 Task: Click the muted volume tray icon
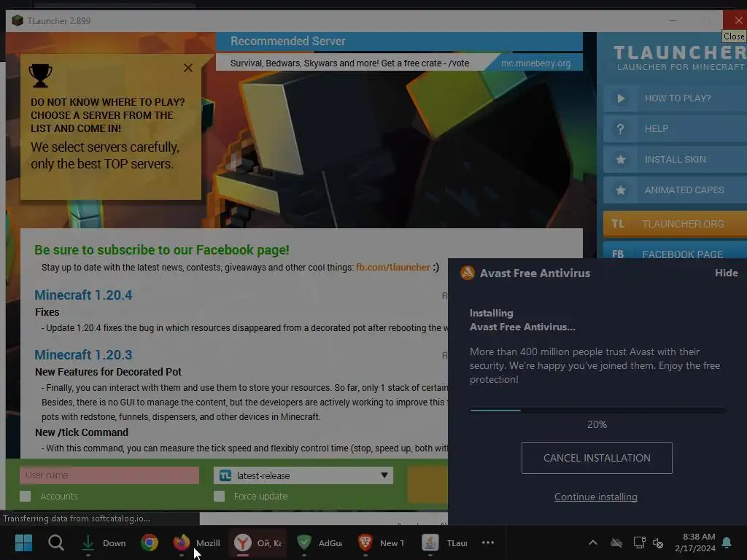(658, 542)
